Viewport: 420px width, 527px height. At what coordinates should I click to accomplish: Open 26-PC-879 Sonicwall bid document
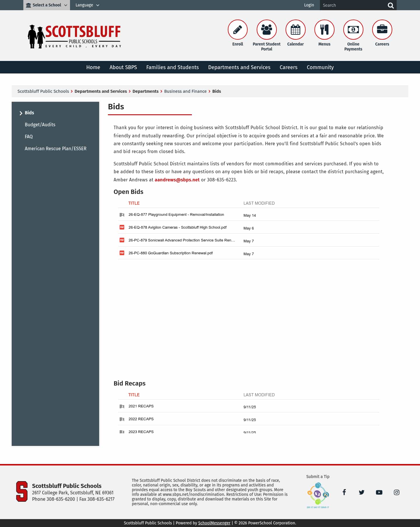pos(182,240)
